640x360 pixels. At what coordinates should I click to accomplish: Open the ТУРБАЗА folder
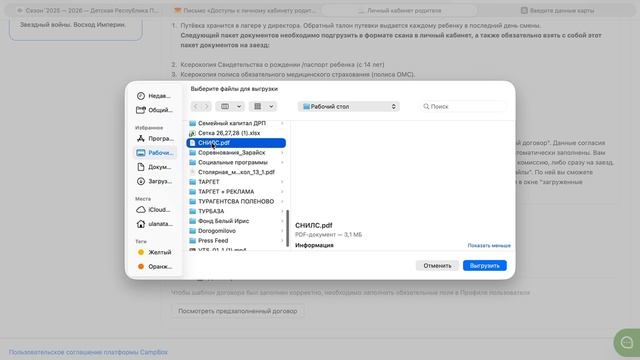click(236, 211)
